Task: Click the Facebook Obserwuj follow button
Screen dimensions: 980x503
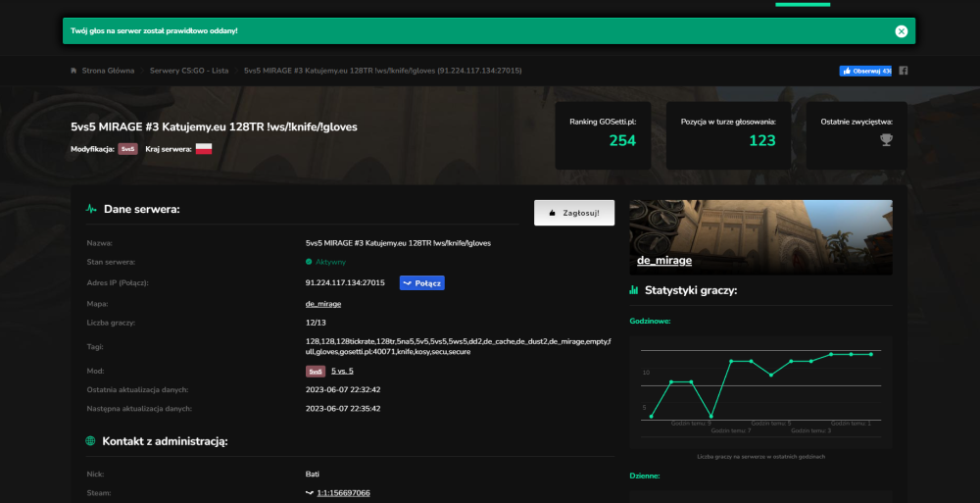Action: tap(865, 71)
